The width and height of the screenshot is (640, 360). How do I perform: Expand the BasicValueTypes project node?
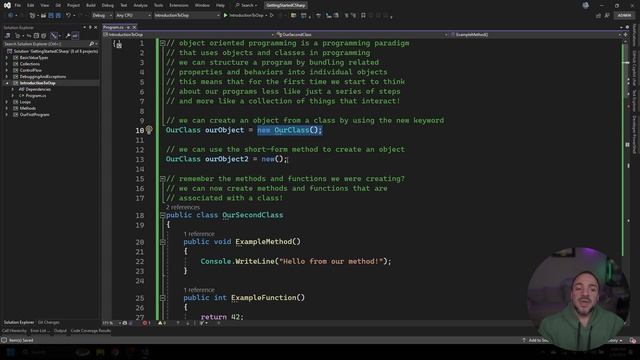[x=7, y=58]
